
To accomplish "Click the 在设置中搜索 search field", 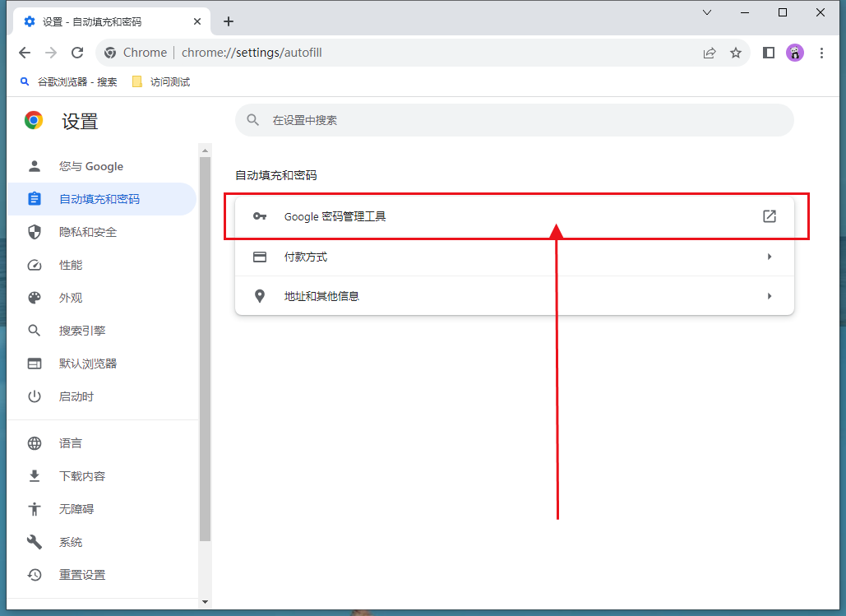I will pyautogui.click(x=514, y=120).
